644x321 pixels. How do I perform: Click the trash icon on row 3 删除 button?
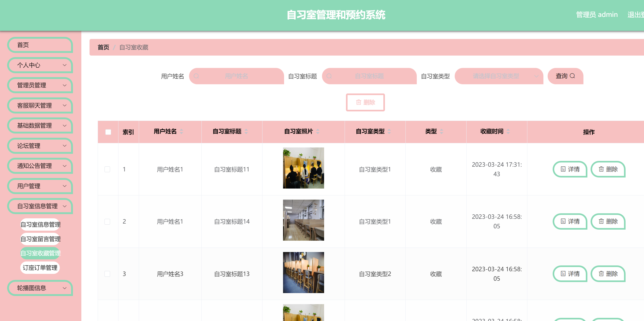coord(601,274)
